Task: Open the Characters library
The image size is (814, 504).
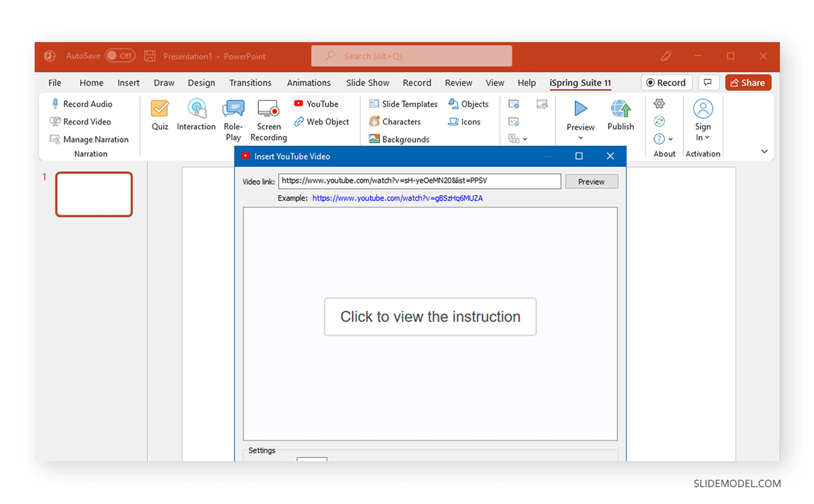Action: (395, 121)
